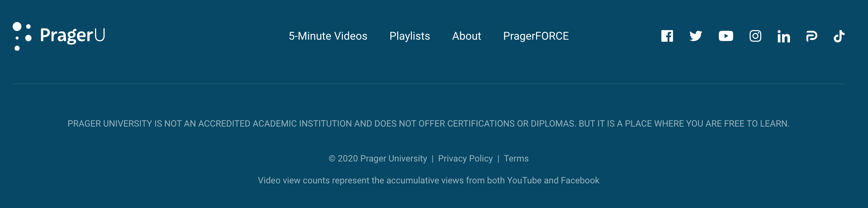Click the horizontal divider line
The height and width of the screenshot is (208, 868).
[429, 84]
